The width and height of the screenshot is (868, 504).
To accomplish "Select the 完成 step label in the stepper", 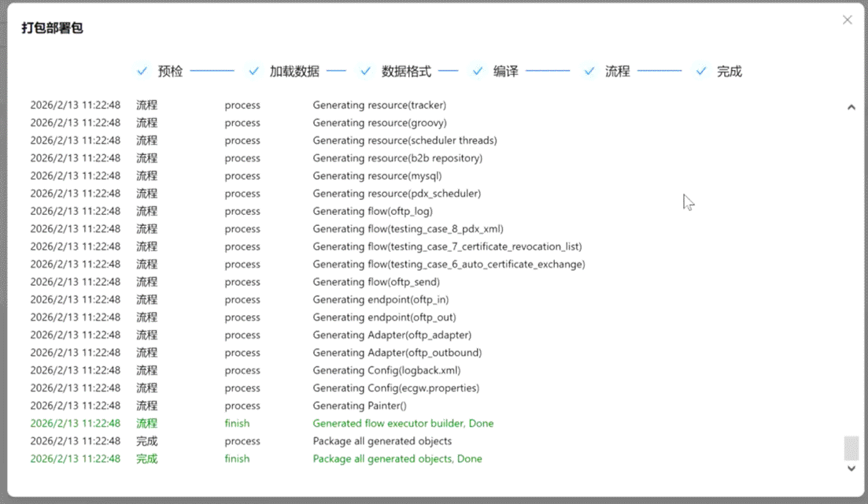I will [729, 72].
